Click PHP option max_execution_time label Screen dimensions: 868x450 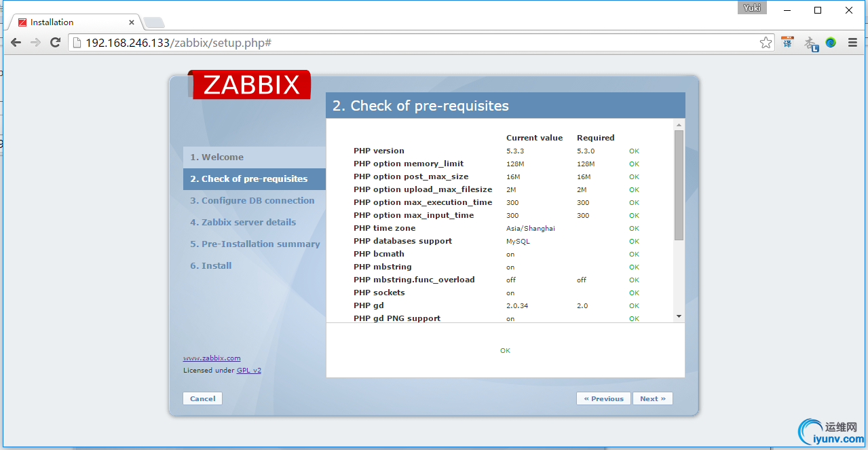pyautogui.click(x=423, y=202)
